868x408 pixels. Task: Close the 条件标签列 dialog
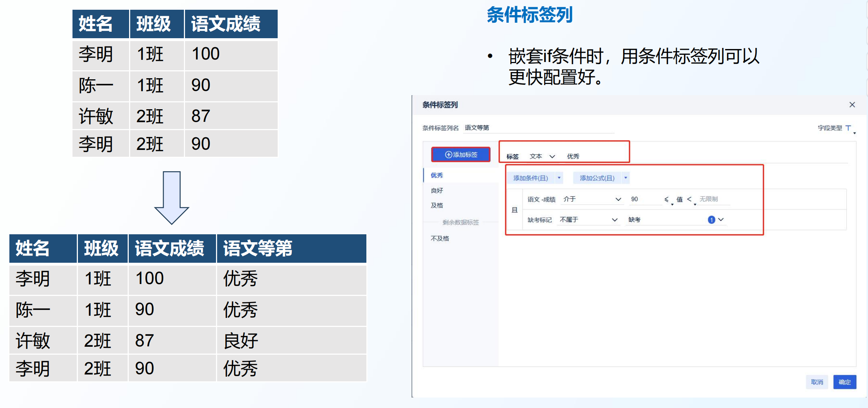(852, 105)
